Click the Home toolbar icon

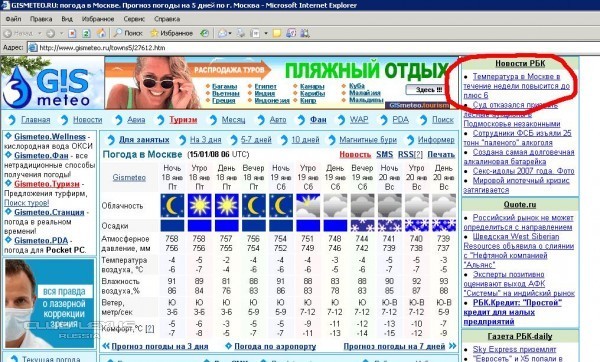tap(101, 33)
